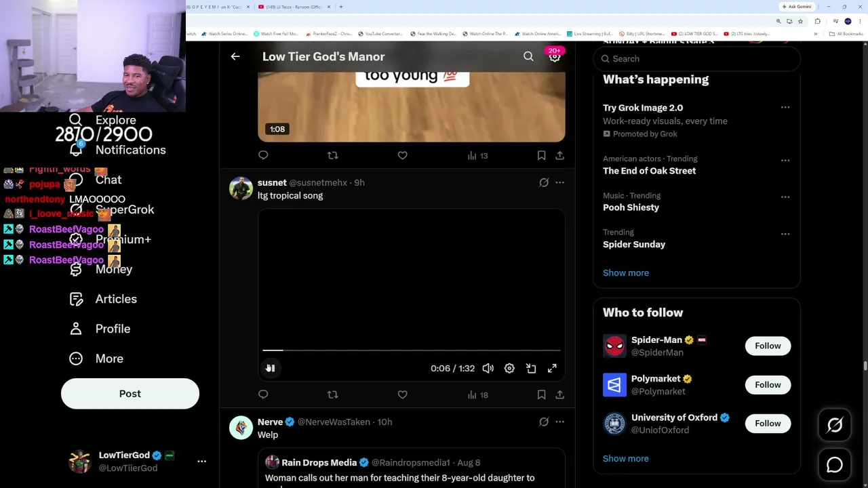Follow the Polymarket account
This screenshot has width=868, height=488.
[x=768, y=384]
